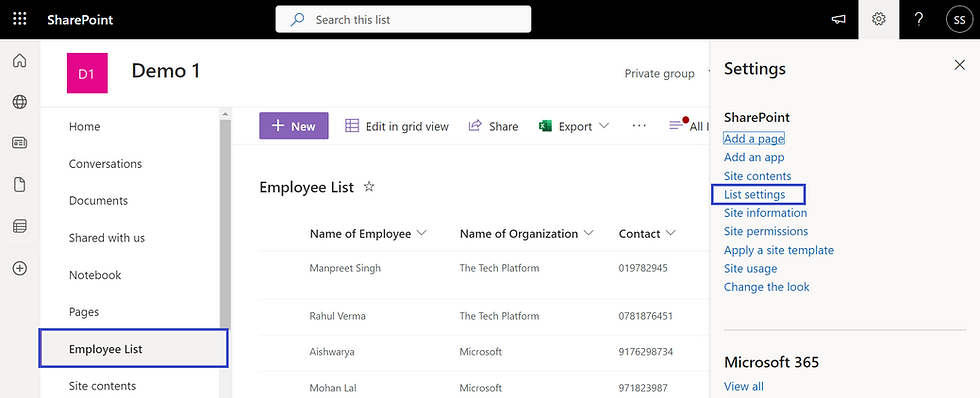The height and width of the screenshot is (398, 980).
Task: Click the Add an app link
Action: (x=754, y=157)
